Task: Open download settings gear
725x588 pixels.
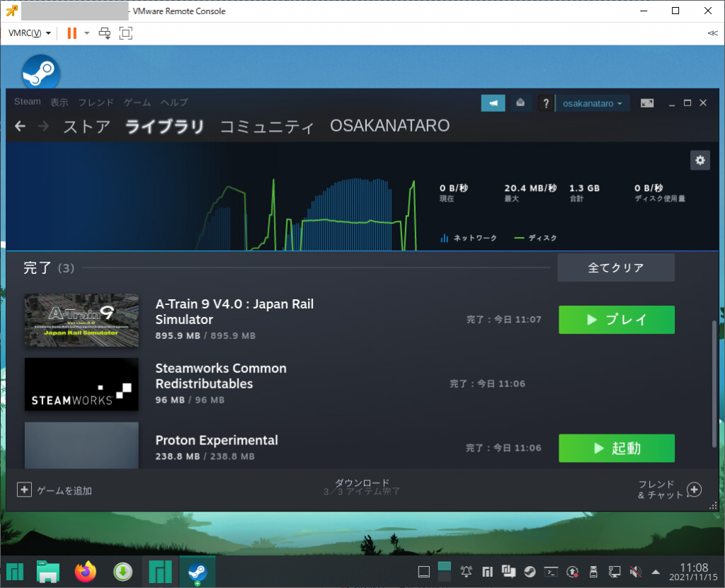Action: click(x=700, y=161)
